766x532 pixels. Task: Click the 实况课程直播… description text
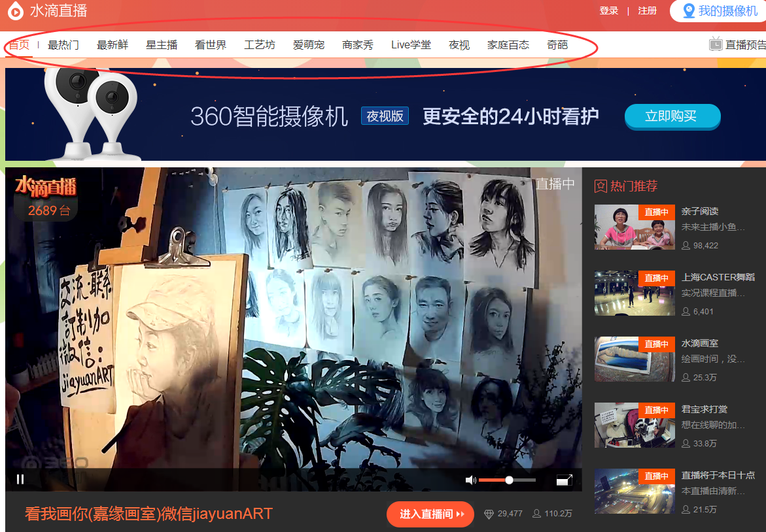[x=713, y=293]
